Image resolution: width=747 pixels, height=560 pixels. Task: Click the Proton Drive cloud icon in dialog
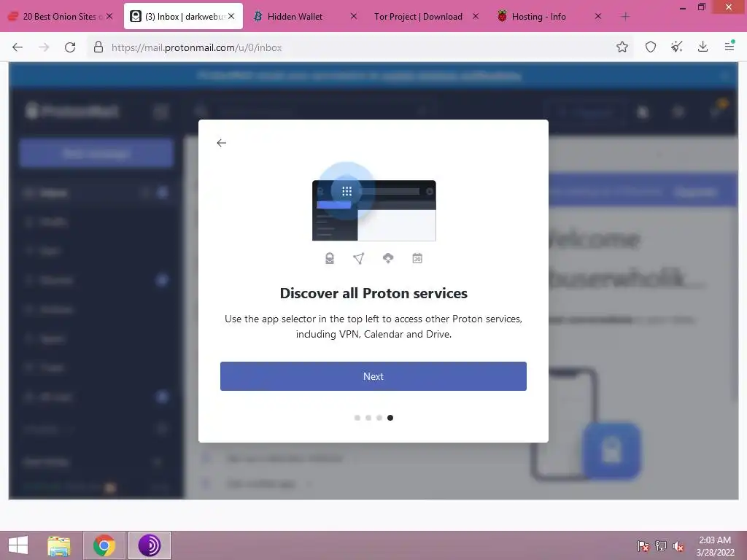coord(388,258)
